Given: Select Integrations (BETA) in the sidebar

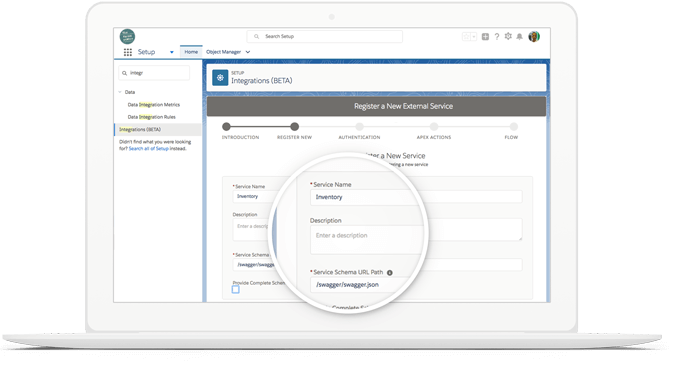Looking at the screenshot, I should click(x=158, y=129).
